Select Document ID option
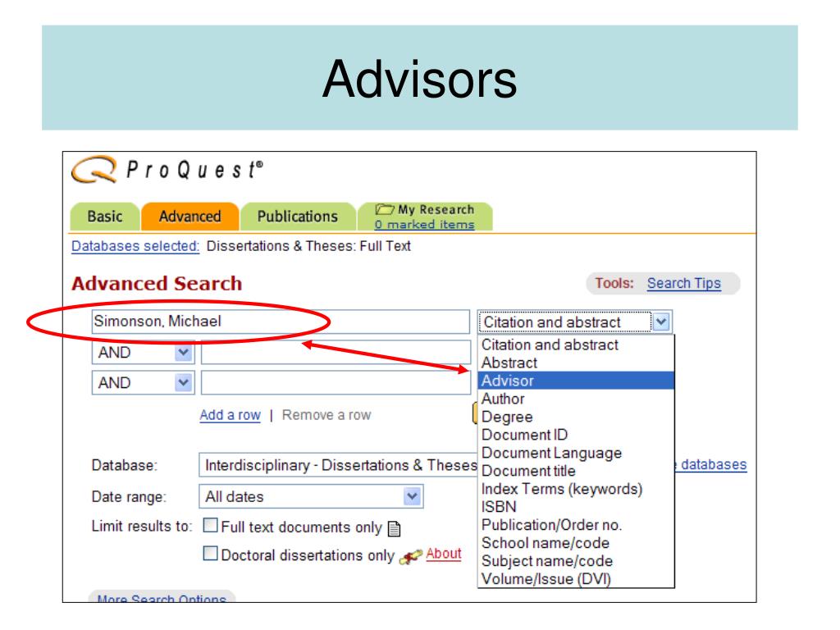The height and width of the screenshot is (630, 840). (x=575, y=435)
